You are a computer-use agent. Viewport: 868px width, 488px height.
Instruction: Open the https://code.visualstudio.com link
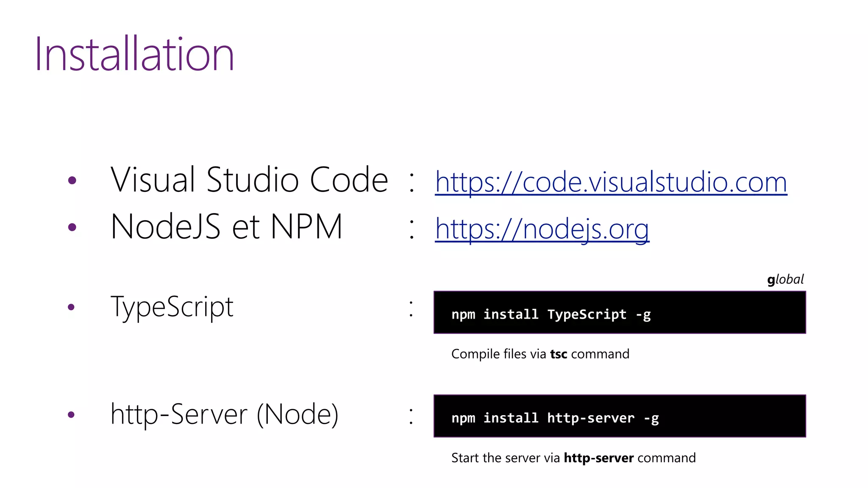(611, 182)
